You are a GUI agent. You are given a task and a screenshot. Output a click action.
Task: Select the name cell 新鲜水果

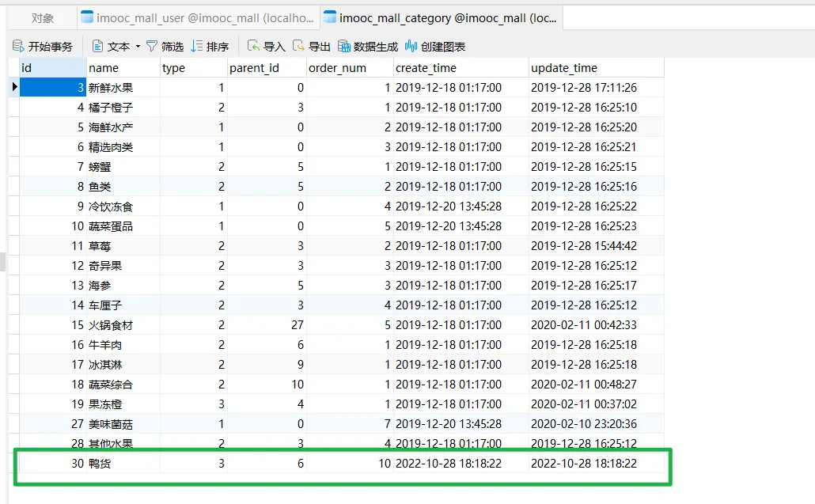click(123, 88)
